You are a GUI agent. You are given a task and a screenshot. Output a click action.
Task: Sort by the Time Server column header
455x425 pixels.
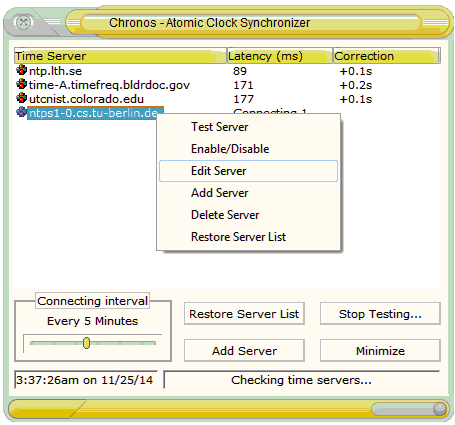tap(120, 56)
